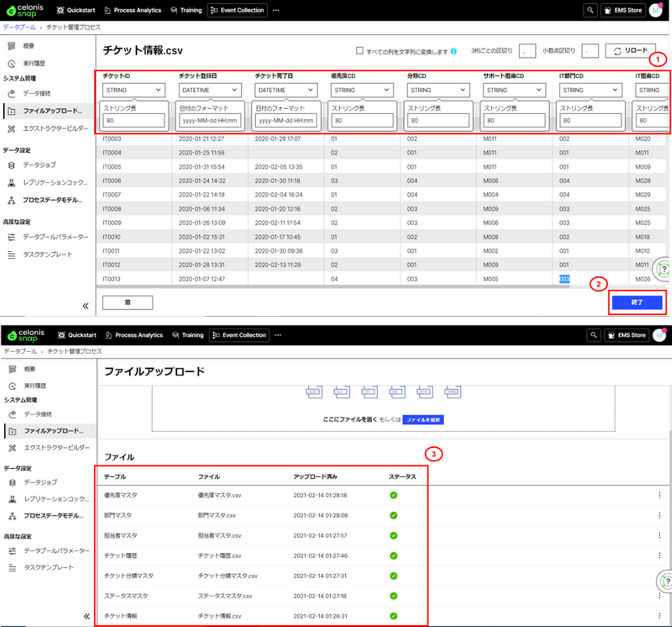The image size is (672, 627).
Task: Click the green status check for 部門マスタ
Action: (393, 515)
